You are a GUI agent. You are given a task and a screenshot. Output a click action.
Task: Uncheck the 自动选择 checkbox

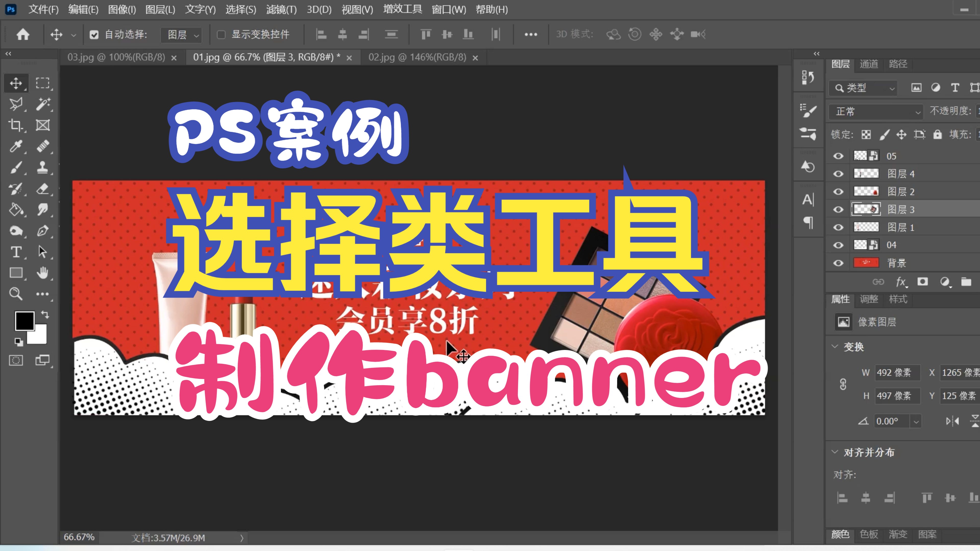94,34
